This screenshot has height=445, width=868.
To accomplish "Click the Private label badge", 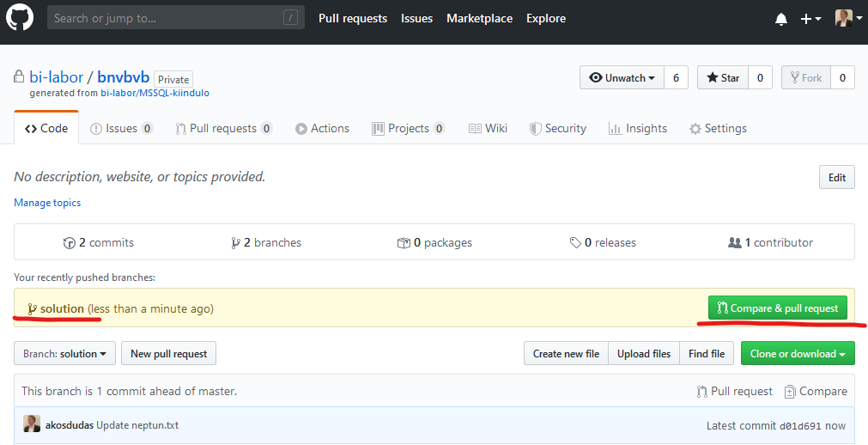I will 173,79.
